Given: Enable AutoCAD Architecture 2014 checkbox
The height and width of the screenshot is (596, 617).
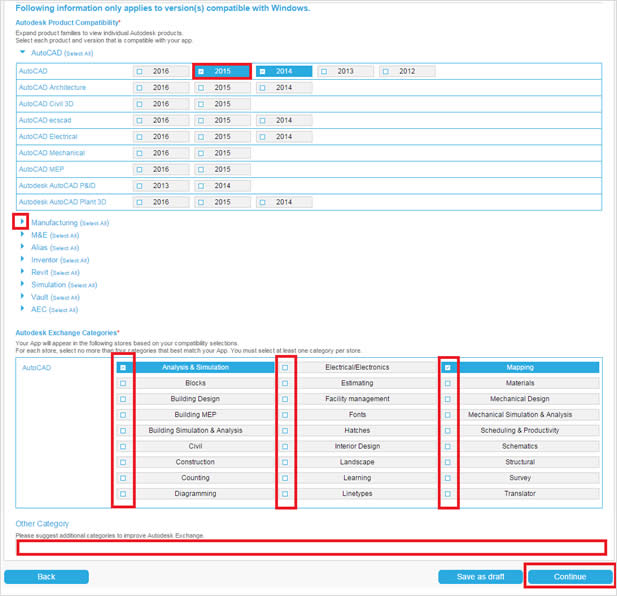Looking at the screenshot, I should pos(263,88).
